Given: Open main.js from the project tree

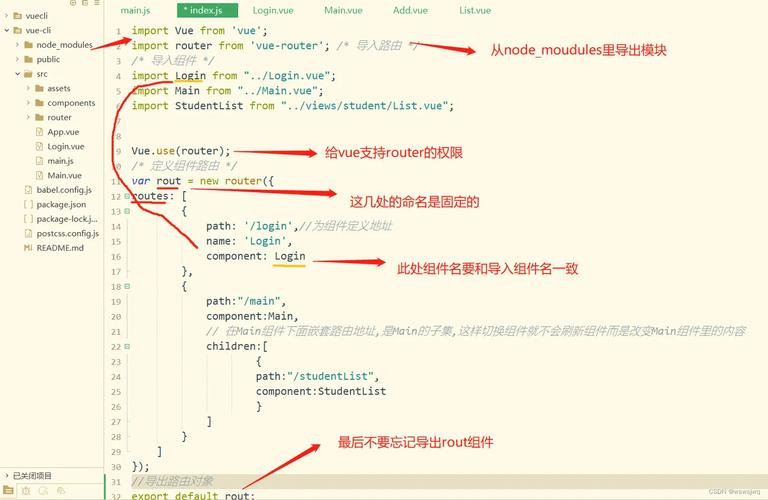Looking at the screenshot, I should coord(60,161).
